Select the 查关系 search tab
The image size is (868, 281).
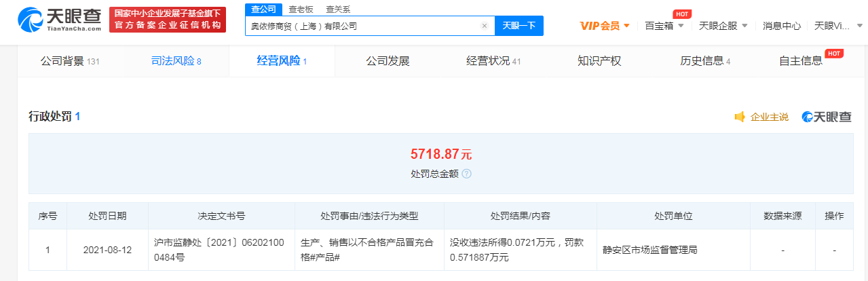pos(338,10)
